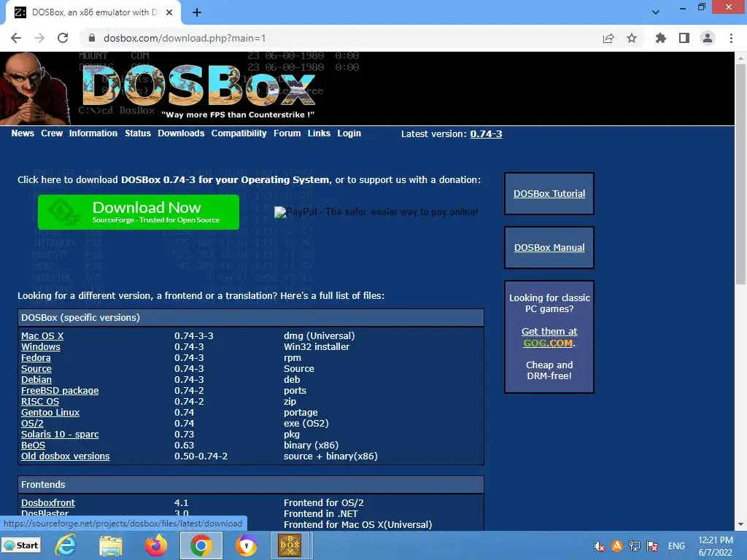
Task: Click the ENG language indicator
Action: tap(676, 546)
